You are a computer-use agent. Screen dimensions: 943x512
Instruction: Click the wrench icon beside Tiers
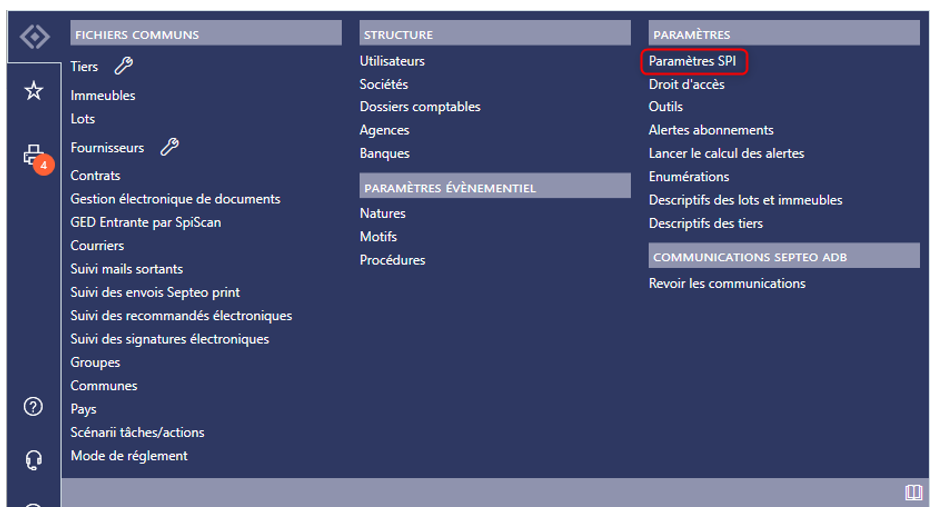coord(124,66)
